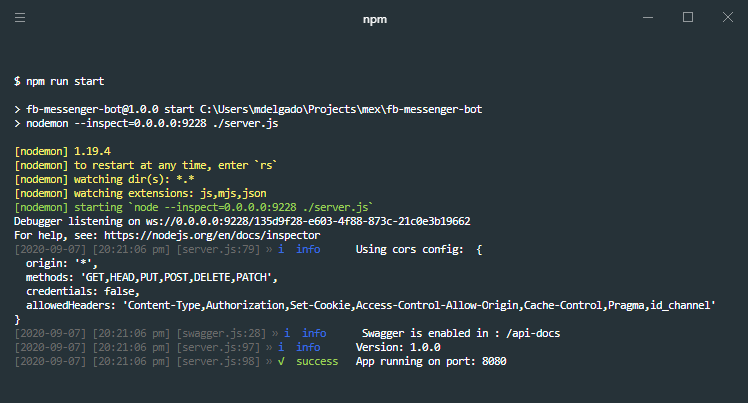Click the /api-docs Swagger path
The height and width of the screenshot is (403, 748).
(533, 333)
